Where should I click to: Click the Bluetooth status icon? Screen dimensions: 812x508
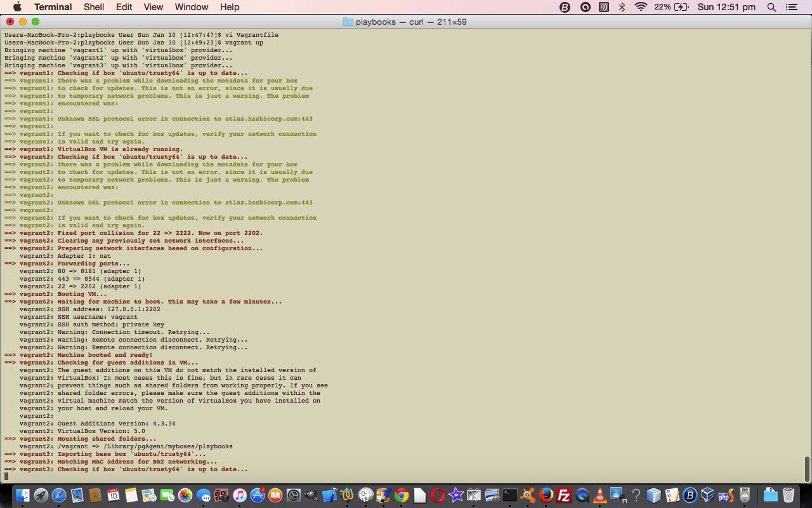click(622, 7)
